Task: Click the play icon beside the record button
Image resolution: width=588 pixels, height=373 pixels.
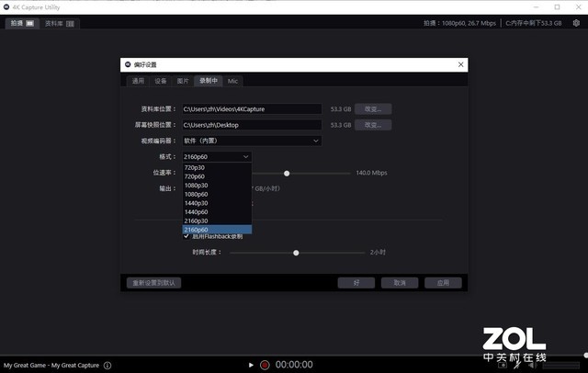Action: [251, 365]
